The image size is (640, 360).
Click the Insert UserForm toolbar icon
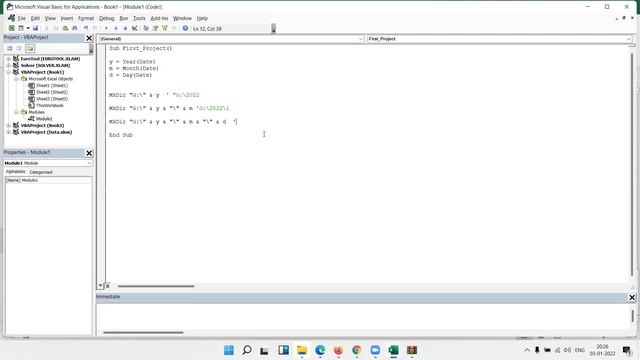(21, 28)
